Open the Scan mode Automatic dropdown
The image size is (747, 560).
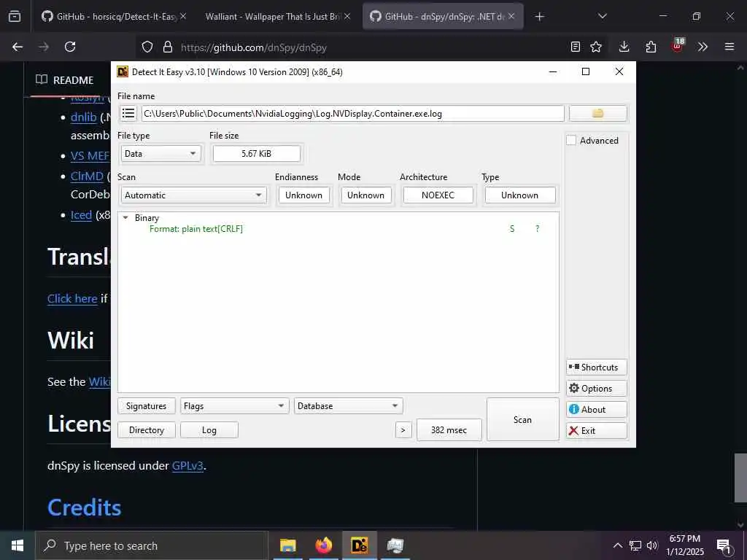click(193, 195)
